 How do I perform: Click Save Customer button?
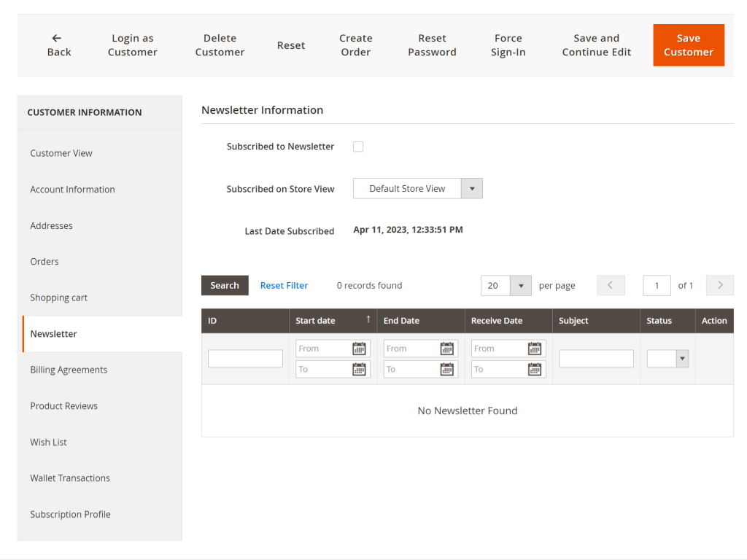coord(689,45)
